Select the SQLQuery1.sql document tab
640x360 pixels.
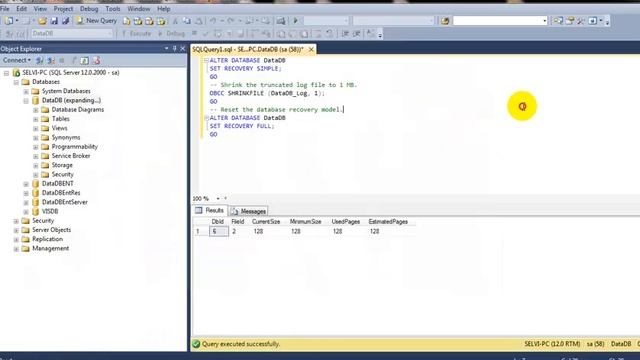point(248,49)
